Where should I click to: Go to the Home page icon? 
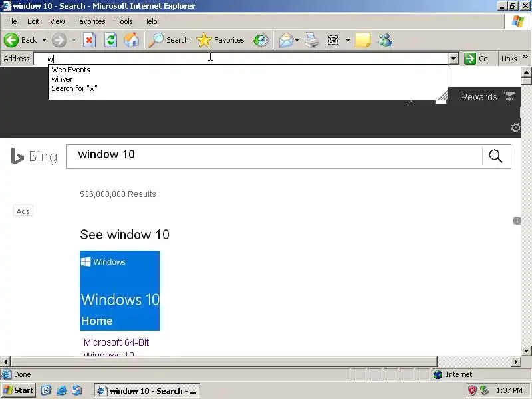[x=132, y=40]
